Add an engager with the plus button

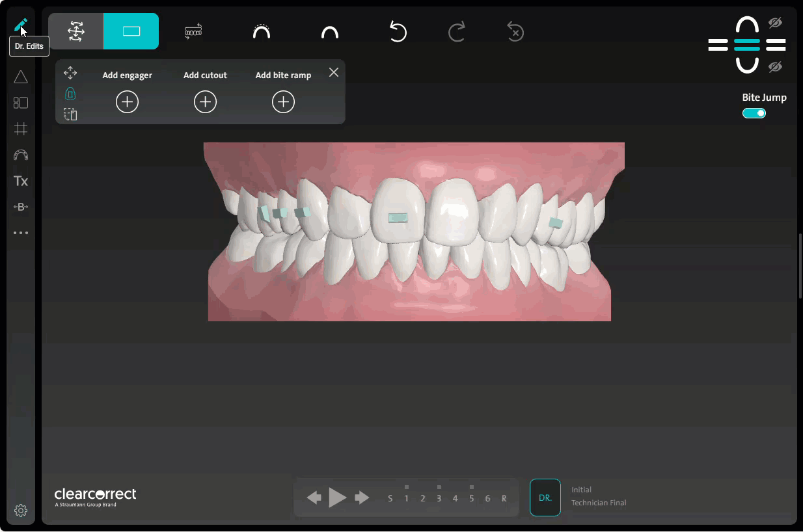(x=127, y=101)
